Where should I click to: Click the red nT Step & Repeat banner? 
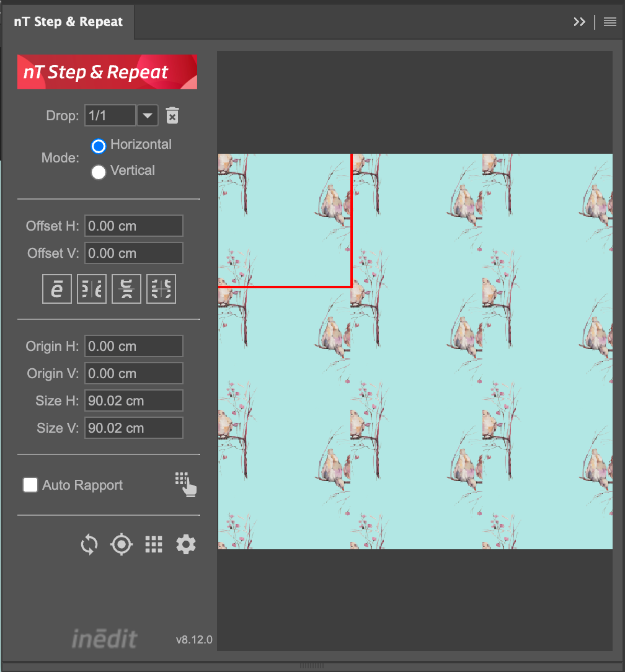click(107, 72)
